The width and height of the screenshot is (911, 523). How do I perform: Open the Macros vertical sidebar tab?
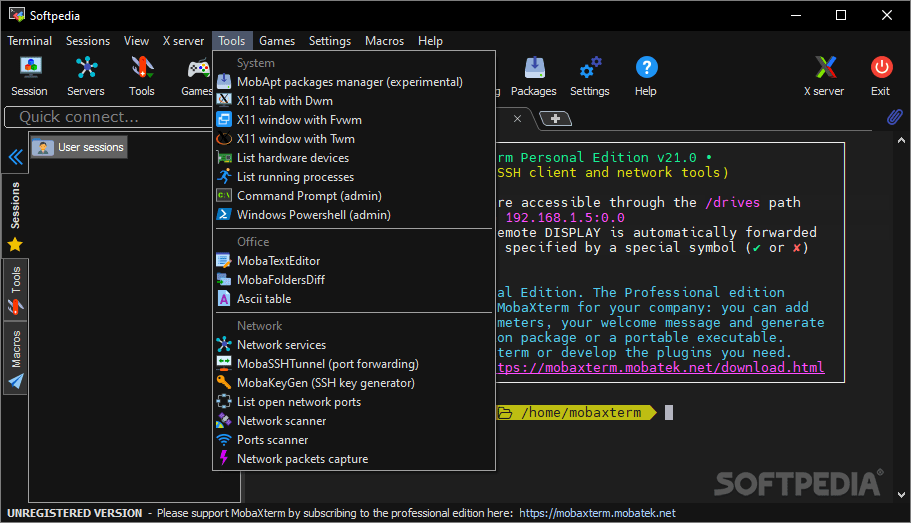pos(16,358)
